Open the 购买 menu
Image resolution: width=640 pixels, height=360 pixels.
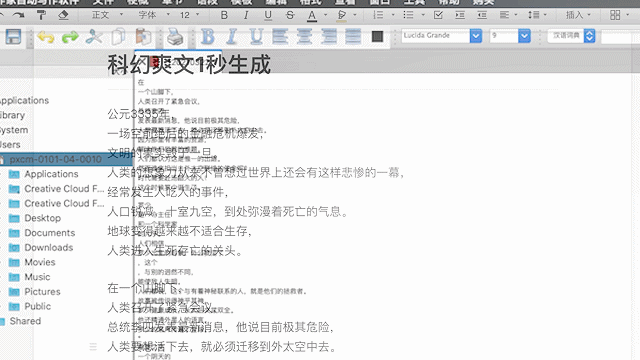[x=484, y=2]
